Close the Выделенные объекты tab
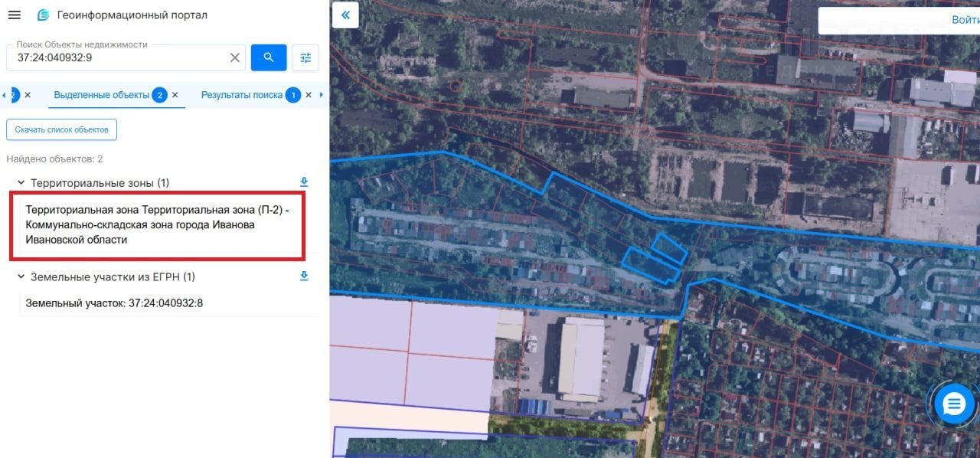 tap(175, 95)
